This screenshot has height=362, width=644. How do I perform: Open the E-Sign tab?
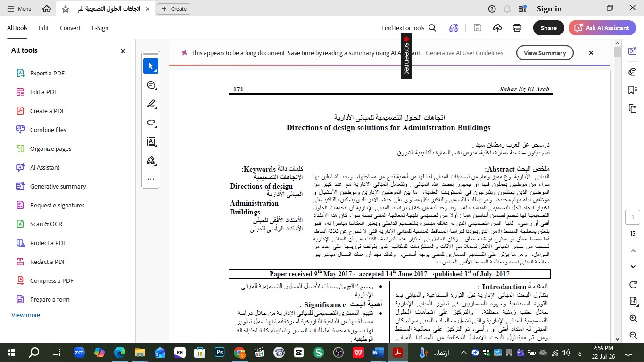(100, 28)
